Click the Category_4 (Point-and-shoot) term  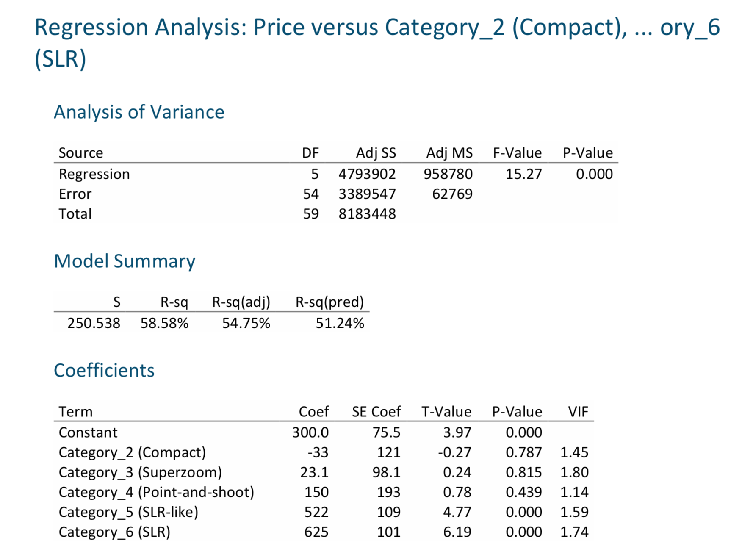(156, 492)
